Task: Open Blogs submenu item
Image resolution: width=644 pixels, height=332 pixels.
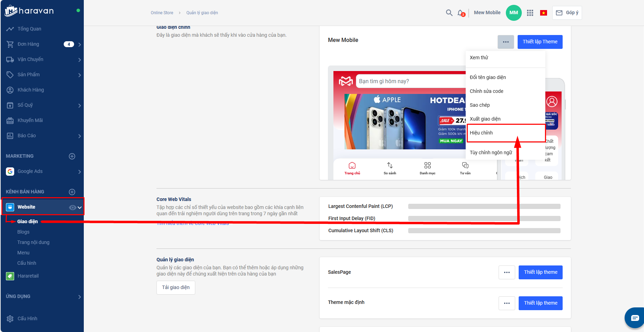Action: pos(24,232)
